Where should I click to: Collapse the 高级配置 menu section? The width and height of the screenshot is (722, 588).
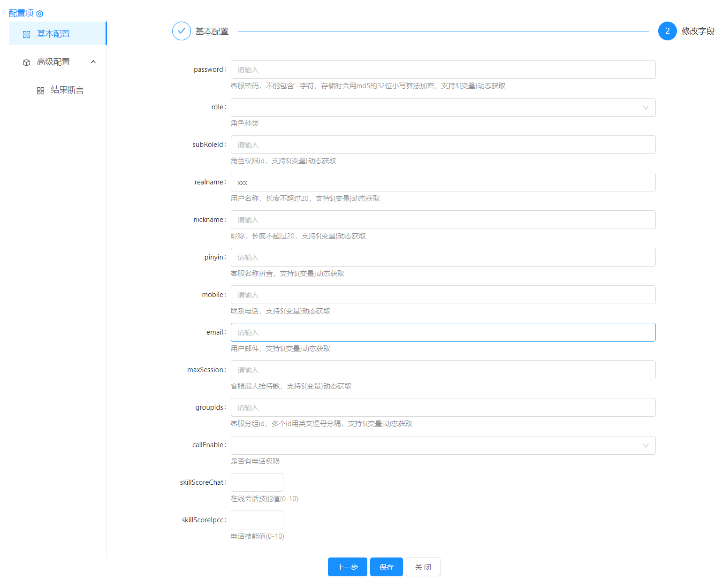[x=93, y=62]
